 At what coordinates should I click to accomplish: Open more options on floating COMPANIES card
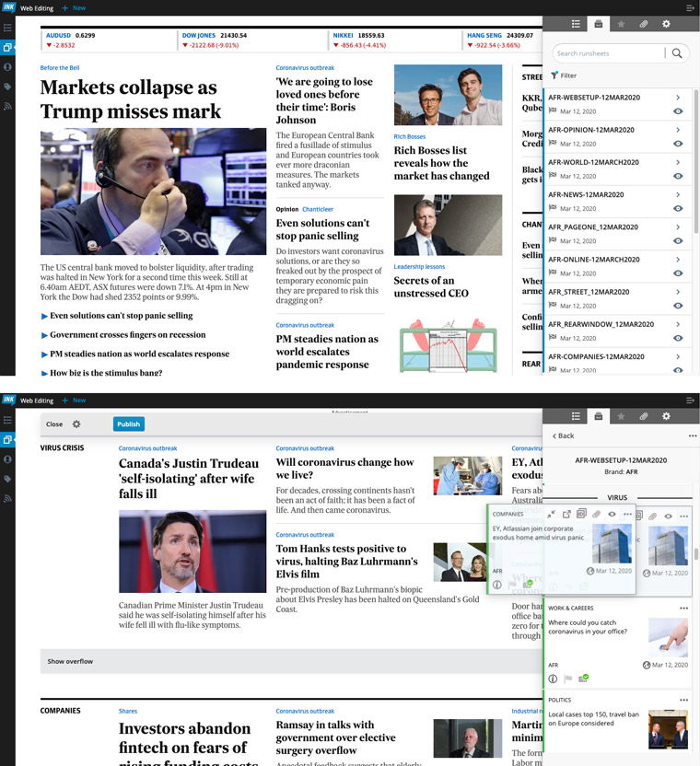[x=627, y=514]
